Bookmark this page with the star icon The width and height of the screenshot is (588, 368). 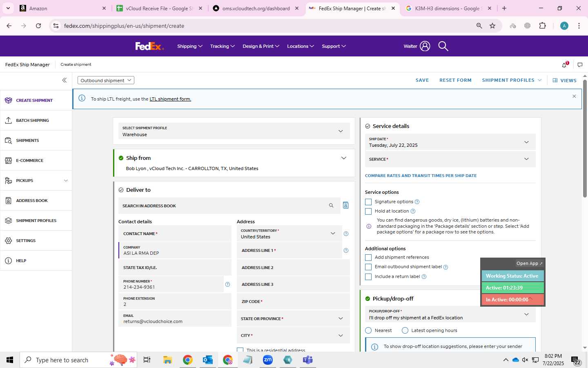coord(492,26)
